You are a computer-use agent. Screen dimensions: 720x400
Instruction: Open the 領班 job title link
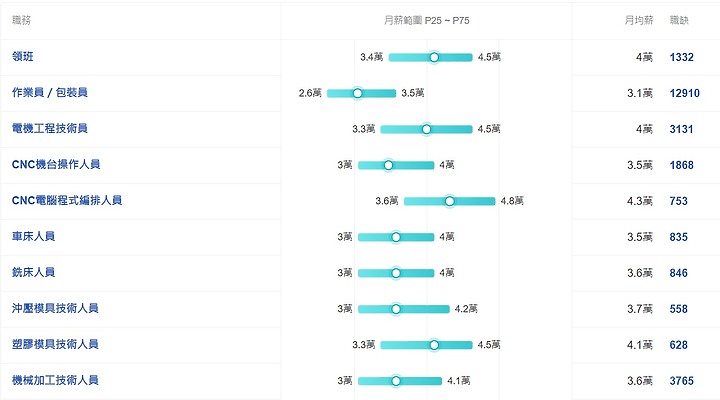22,56
